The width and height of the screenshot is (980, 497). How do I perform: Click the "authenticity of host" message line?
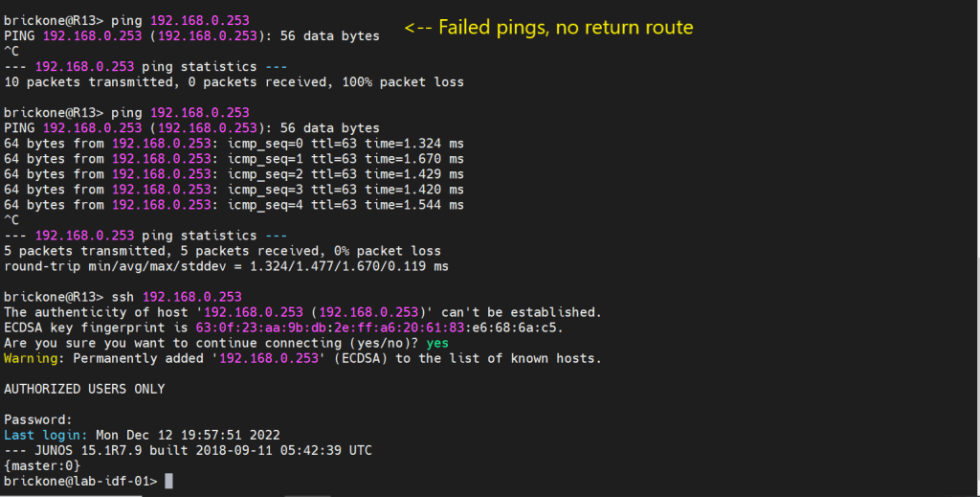pos(302,312)
